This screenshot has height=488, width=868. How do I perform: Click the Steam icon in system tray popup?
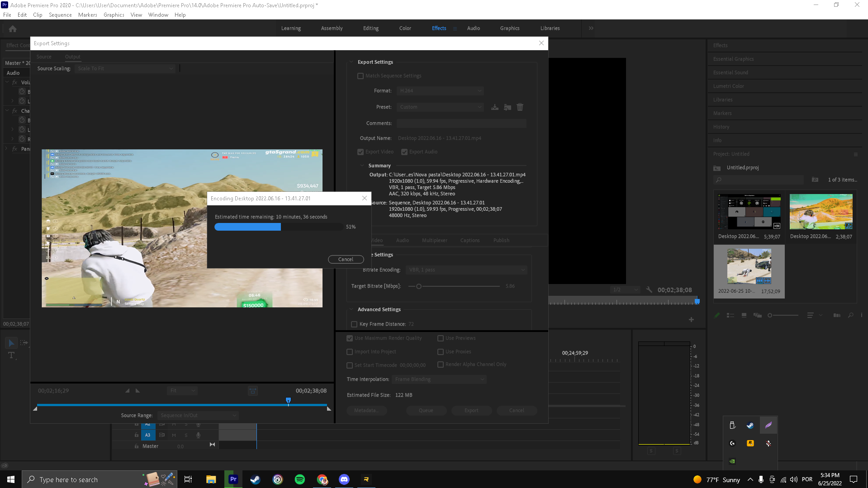click(750, 425)
